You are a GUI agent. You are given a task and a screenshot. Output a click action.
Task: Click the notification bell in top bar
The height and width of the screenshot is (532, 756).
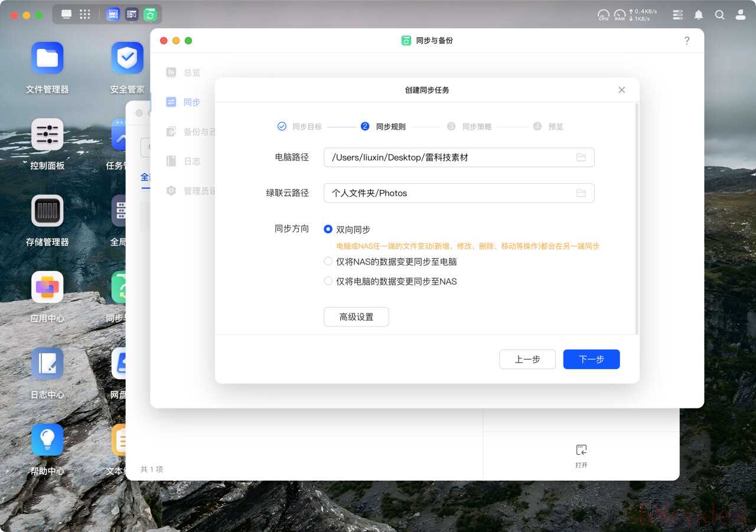tap(699, 15)
